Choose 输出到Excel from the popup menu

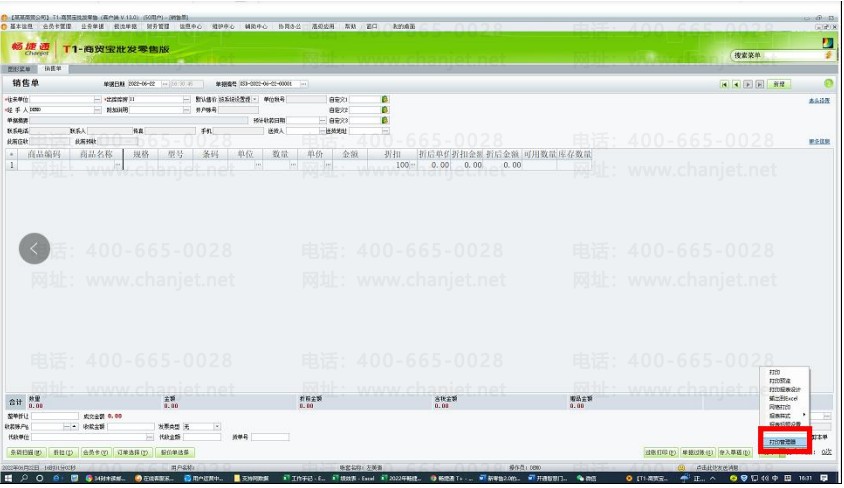tap(785, 398)
